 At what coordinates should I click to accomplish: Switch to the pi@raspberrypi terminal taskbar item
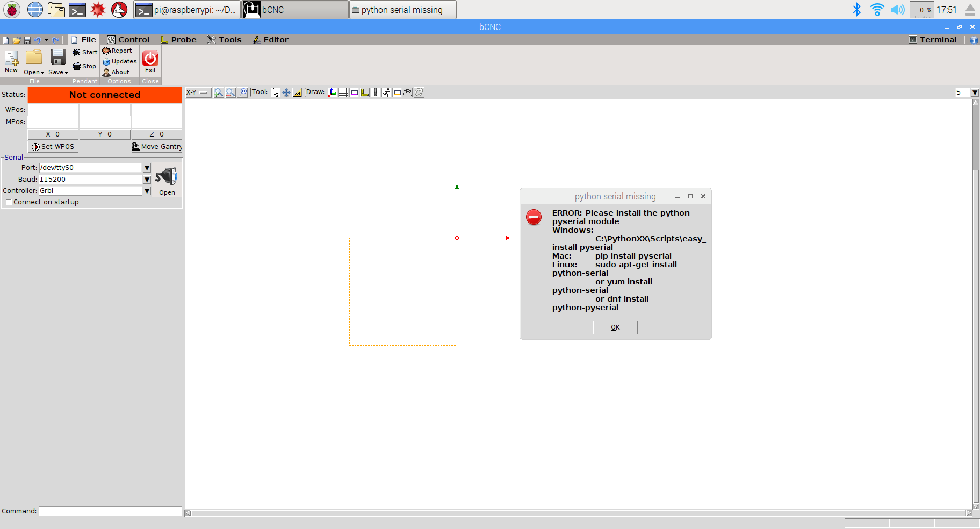(x=186, y=10)
